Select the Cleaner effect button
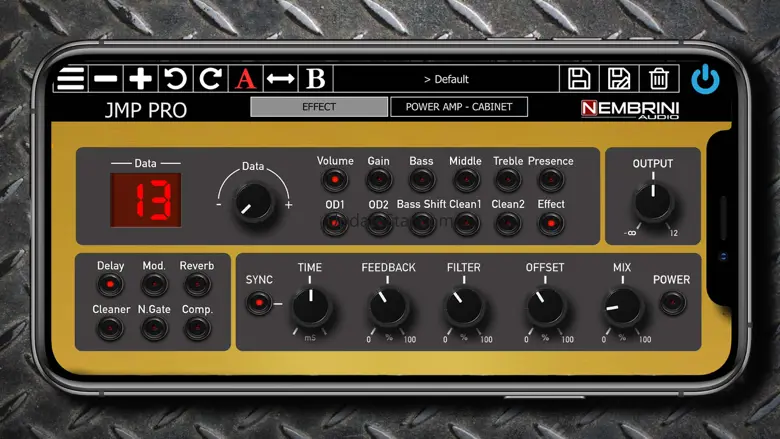Viewport: 780px width, 439px height. coord(110,329)
